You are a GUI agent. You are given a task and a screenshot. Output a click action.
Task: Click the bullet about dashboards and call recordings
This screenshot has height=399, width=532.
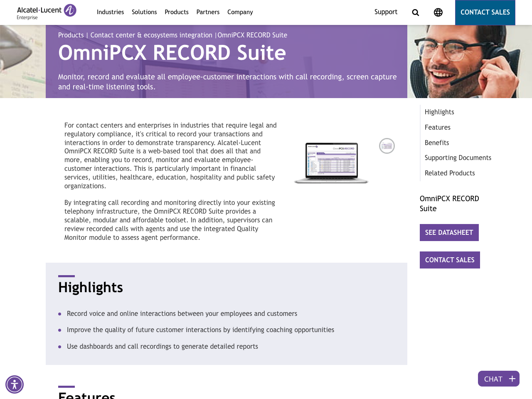163,347
